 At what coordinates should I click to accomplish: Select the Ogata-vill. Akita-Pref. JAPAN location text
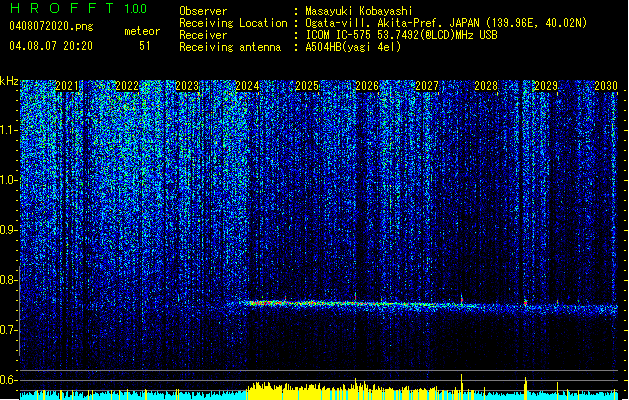[446, 23]
